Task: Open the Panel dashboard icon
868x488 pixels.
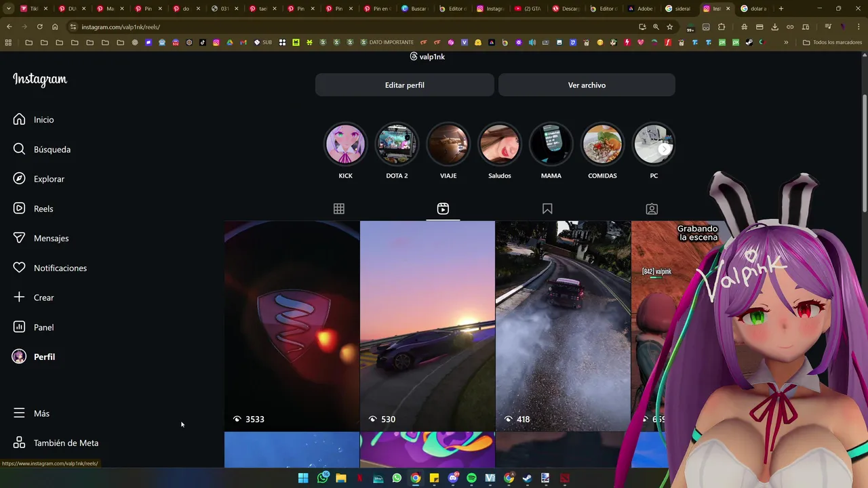Action: (19, 327)
